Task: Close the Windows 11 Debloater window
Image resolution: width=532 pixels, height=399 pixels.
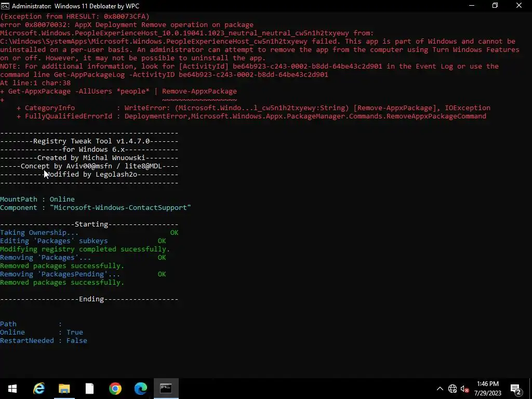Action: click(x=519, y=5)
